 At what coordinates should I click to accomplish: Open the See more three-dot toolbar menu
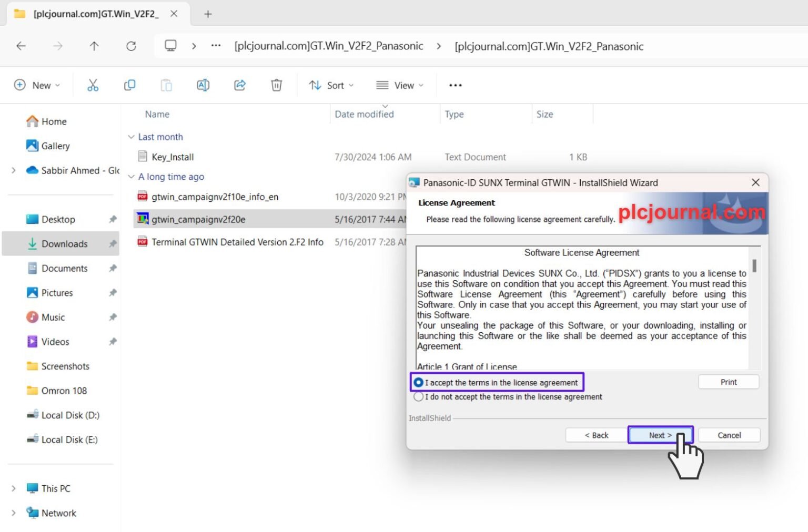(x=456, y=85)
